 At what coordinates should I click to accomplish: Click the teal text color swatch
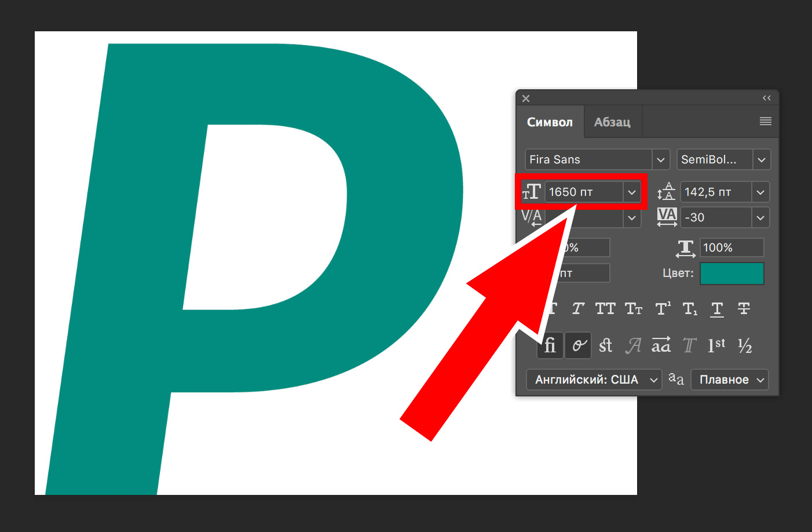coord(731,274)
